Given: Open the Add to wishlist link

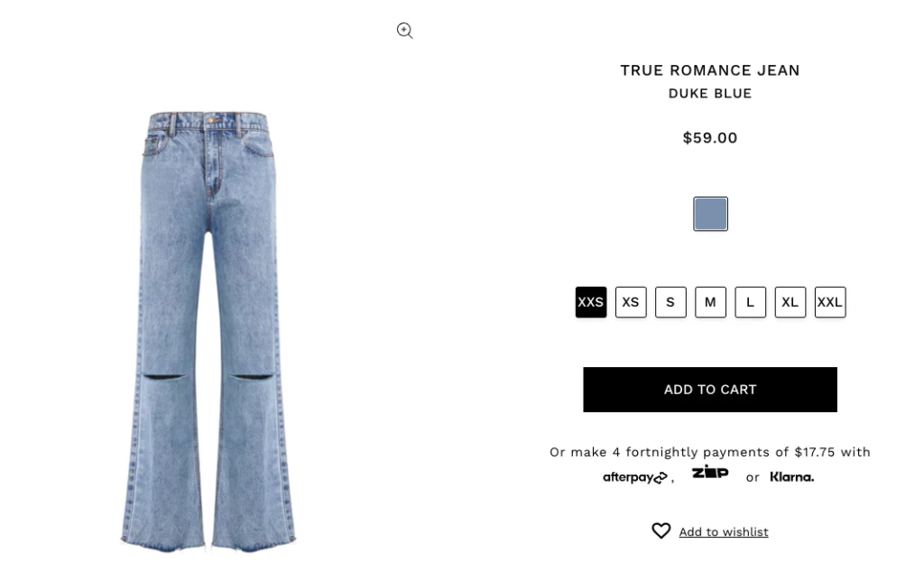Looking at the screenshot, I should (x=724, y=532).
